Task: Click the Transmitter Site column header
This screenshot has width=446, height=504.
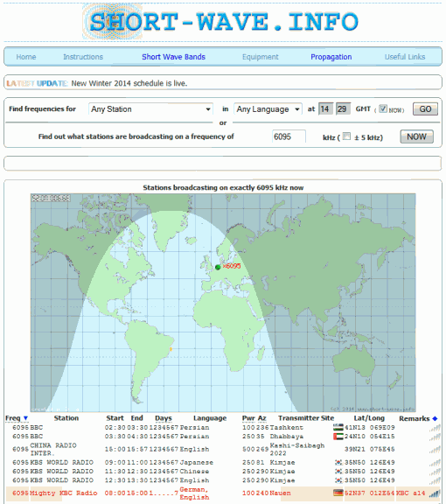Action: (306, 418)
